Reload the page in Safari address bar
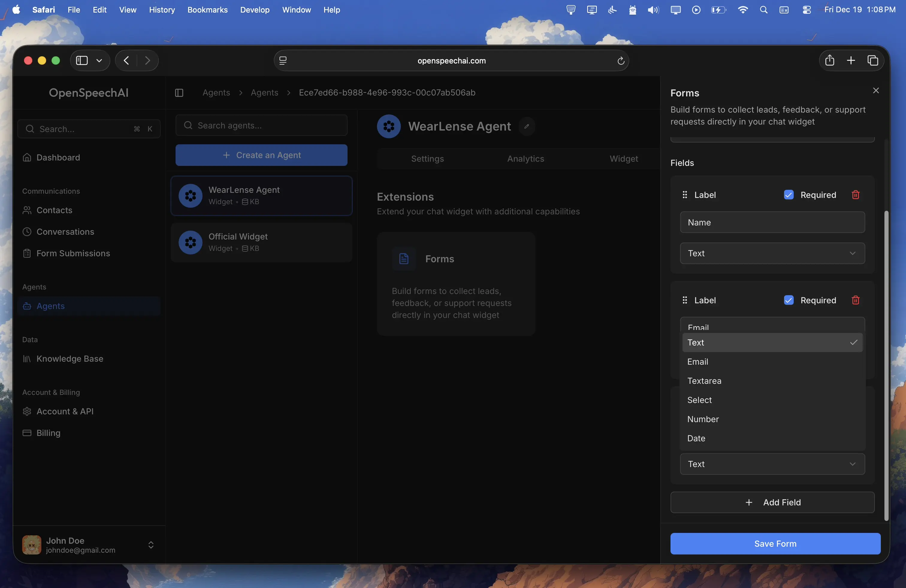 [x=620, y=61]
